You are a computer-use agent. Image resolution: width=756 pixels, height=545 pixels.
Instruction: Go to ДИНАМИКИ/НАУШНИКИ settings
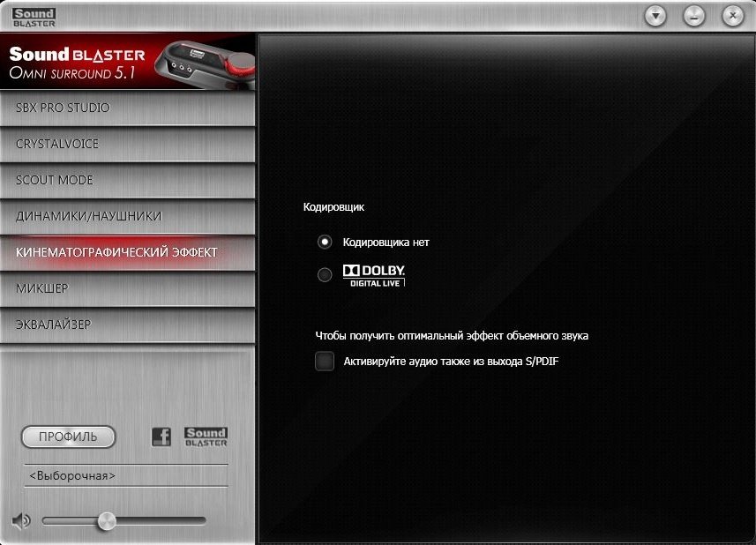pyautogui.click(x=127, y=216)
